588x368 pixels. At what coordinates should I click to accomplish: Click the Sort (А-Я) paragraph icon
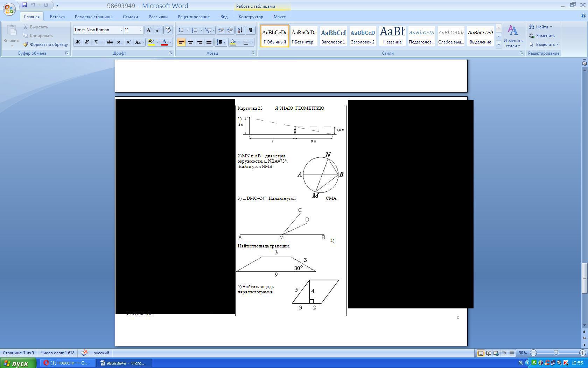click(x=240, y=30)
